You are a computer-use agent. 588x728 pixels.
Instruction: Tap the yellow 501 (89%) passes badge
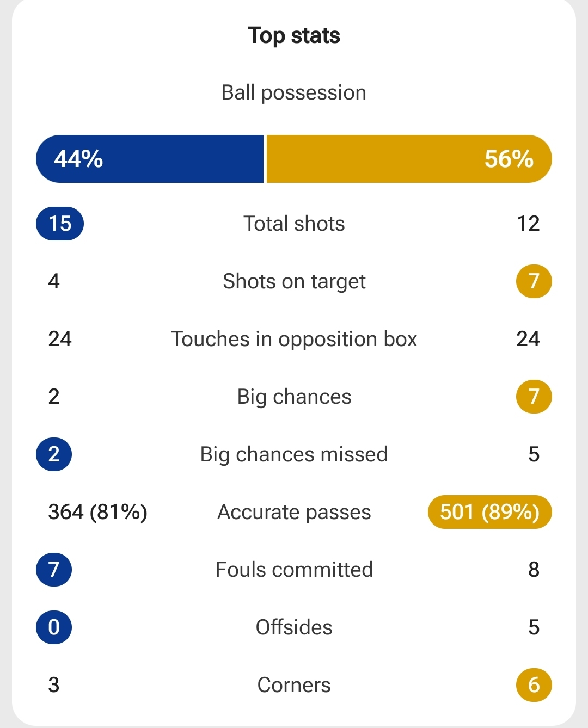pos(490,512)
